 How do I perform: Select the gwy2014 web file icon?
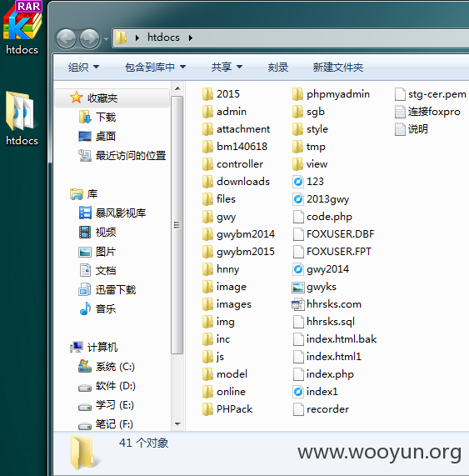tap(298, 269)
